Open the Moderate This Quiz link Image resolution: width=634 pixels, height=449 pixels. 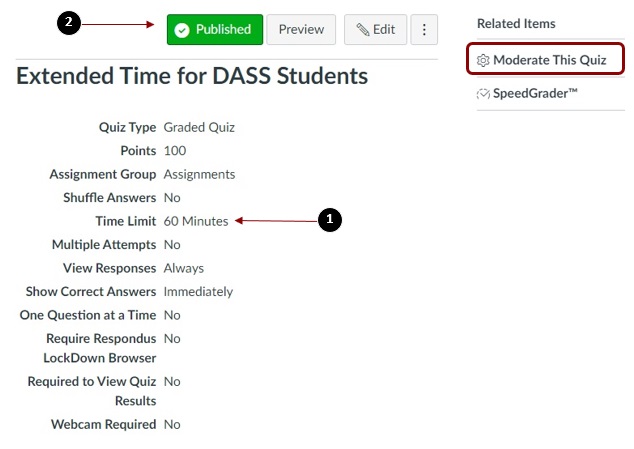(x=549, y=60)
